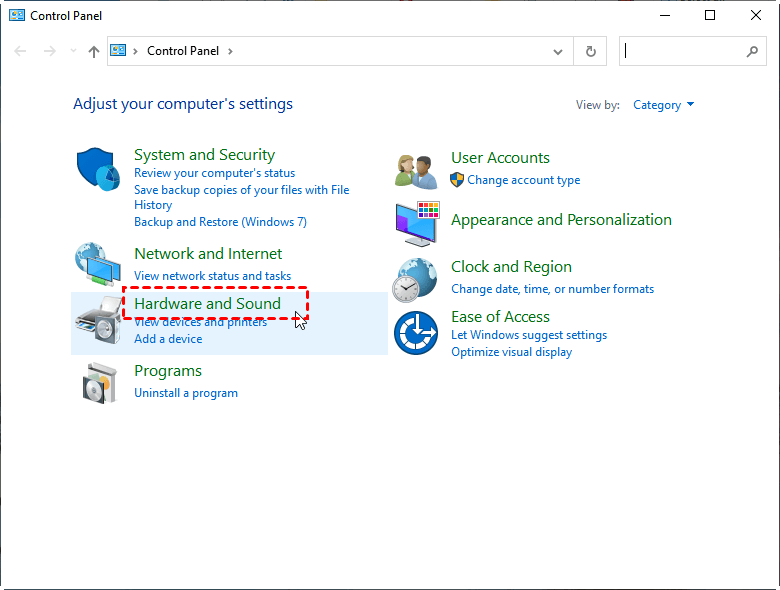Viewport: 780px width, 590px height.
Task: Click the Appearance and Personalization monitor icon
Action: 416,225
